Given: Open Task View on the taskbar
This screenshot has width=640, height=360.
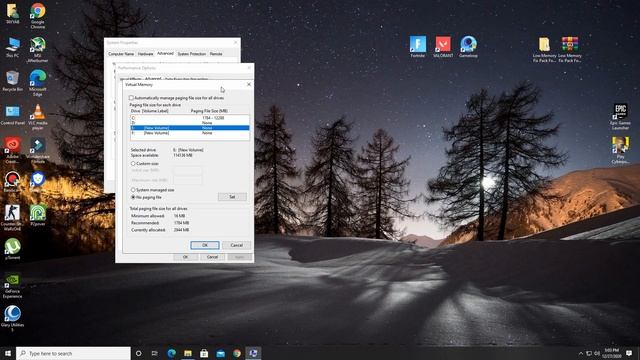Looking at the screenshot, I should tap(155, 353).
